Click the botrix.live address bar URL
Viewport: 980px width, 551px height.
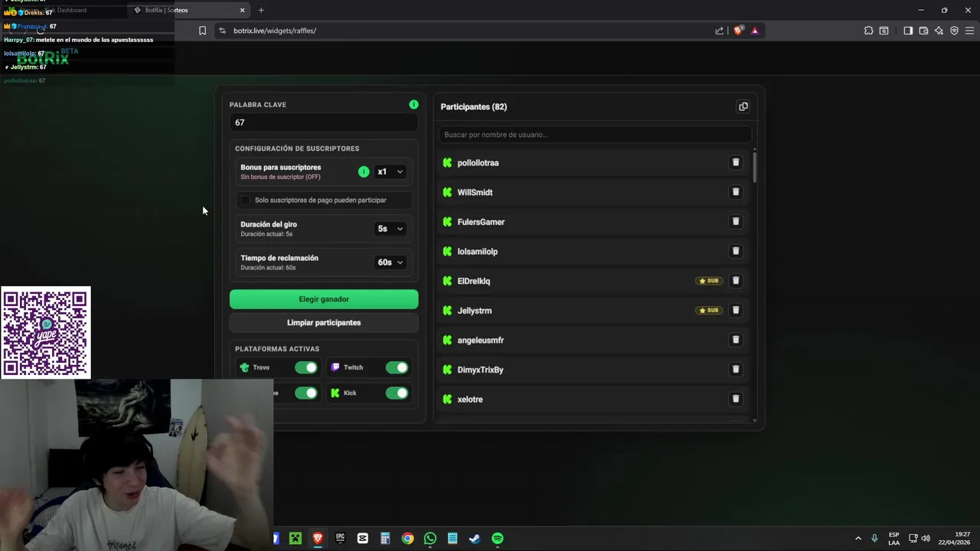tap(275, 31)
